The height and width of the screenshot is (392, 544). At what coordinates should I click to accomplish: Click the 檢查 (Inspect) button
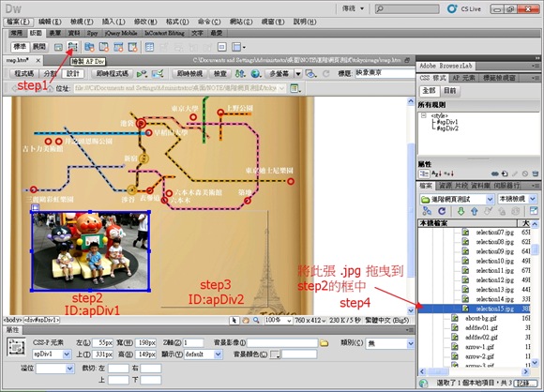(x=220, y=73)
